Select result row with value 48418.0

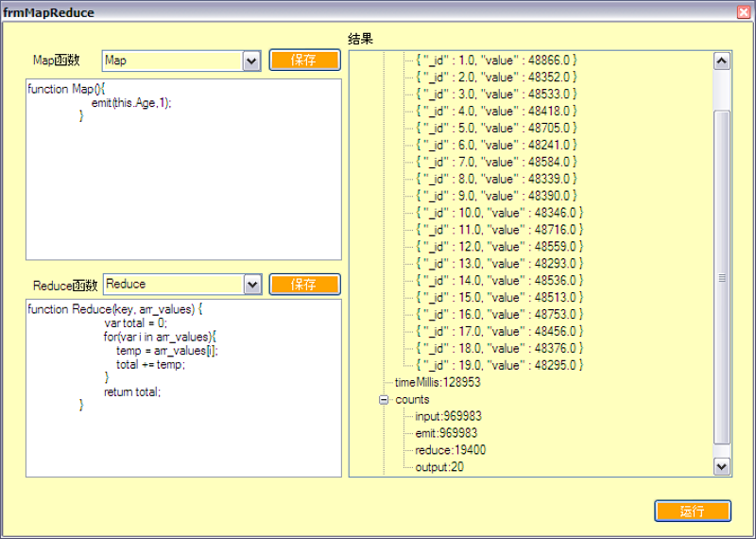(497, 111)
